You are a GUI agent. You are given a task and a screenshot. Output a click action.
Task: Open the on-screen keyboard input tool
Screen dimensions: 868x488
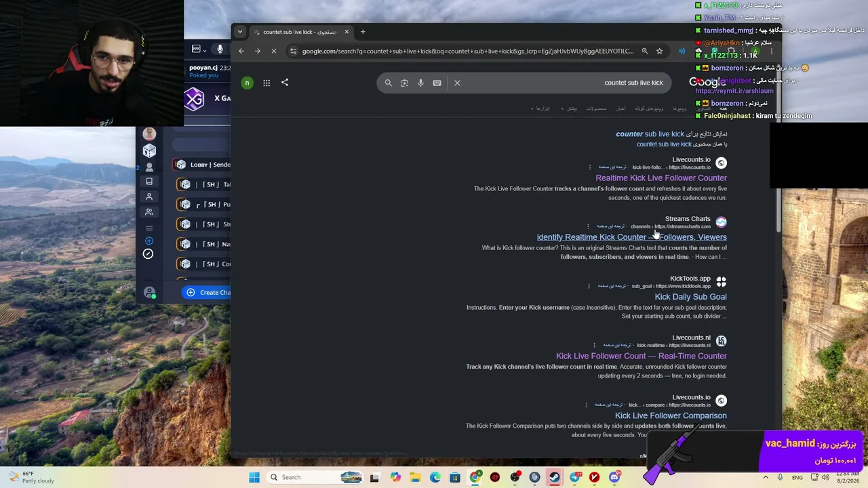pyautogui.click(x=437, y=83)
